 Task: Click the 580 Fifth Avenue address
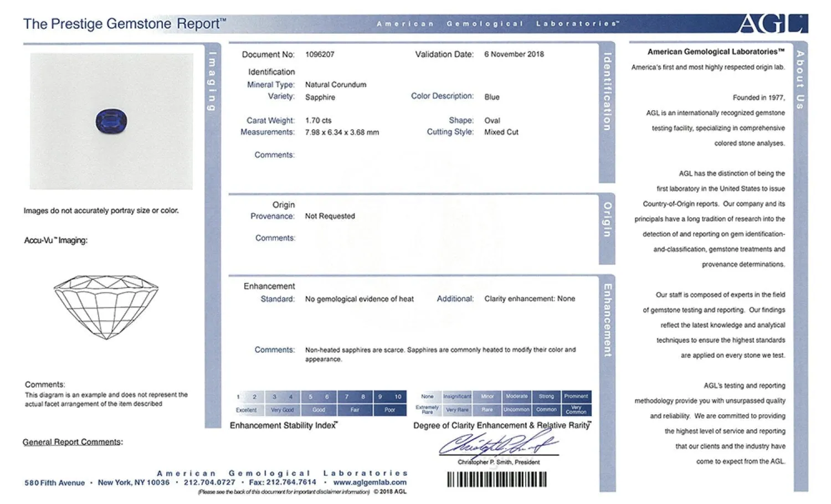tap(54, 483)
